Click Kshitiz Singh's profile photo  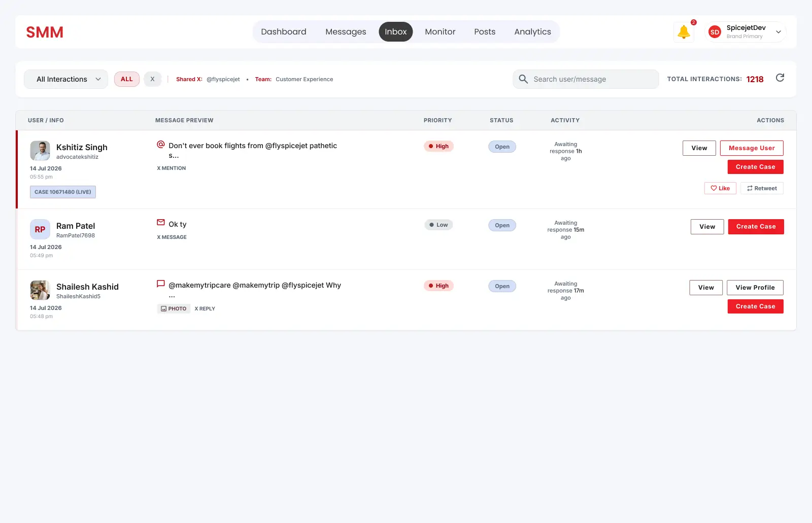[40, 151]
